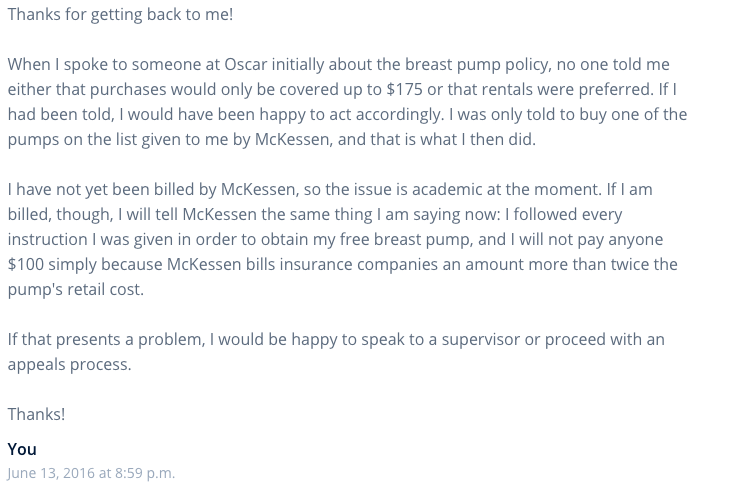
Task: Click the phrase "pump's retail cost"
Action: coord(74,290)
